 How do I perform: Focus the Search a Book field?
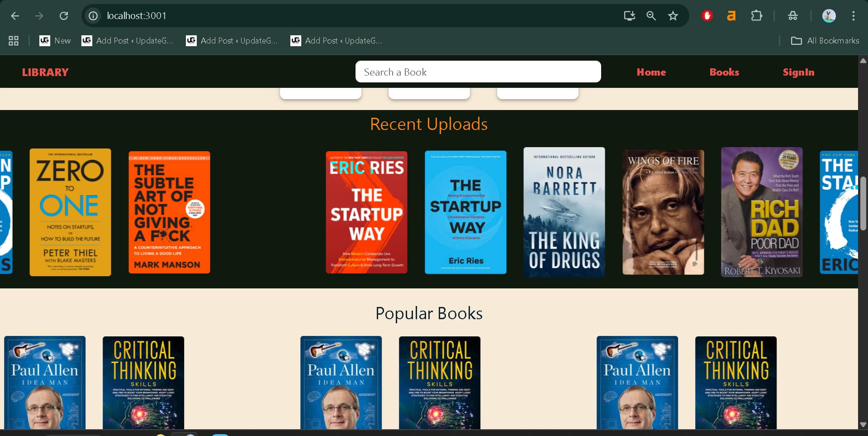coord(478,72)
